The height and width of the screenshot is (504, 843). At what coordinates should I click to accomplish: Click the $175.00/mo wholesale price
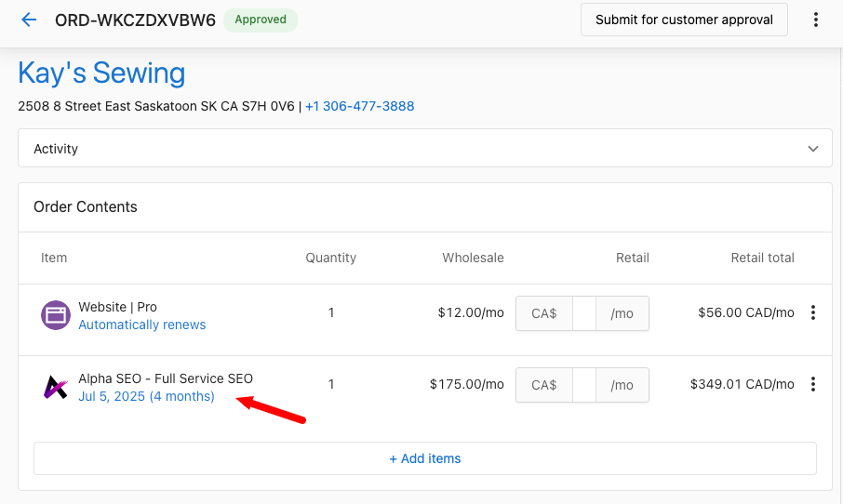point(467,384)
